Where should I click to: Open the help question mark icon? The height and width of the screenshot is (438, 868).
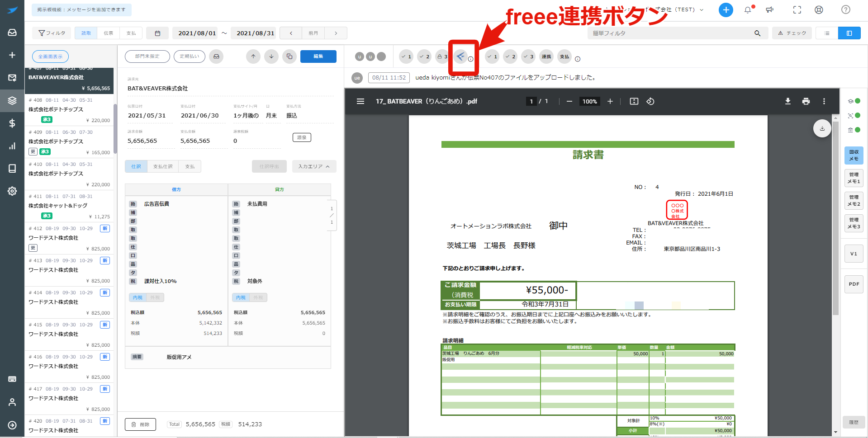coord(845,10)
